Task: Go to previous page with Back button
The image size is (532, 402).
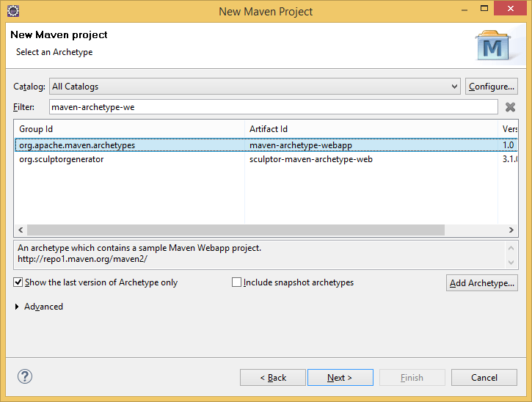Action: [x=273, y=378]
